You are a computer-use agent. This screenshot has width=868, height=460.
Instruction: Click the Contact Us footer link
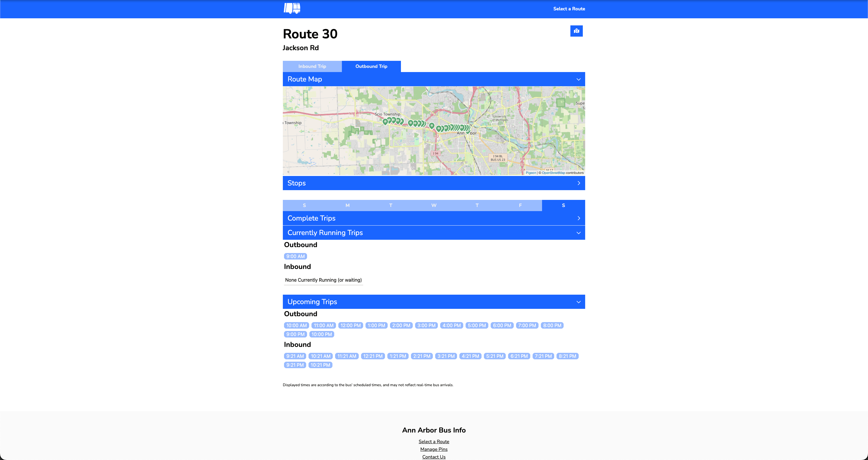click(x=434, y=457)
